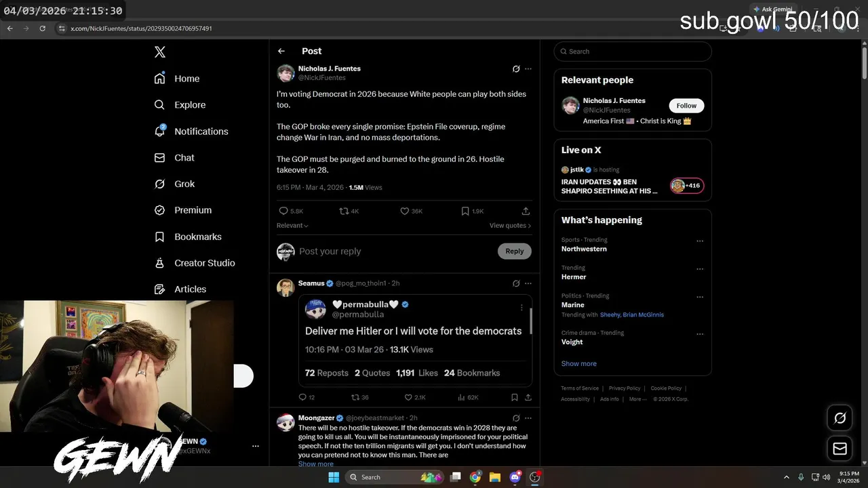Open View quotes link
The width and height of the screenshot is (868, 488).
pos(510,226)
